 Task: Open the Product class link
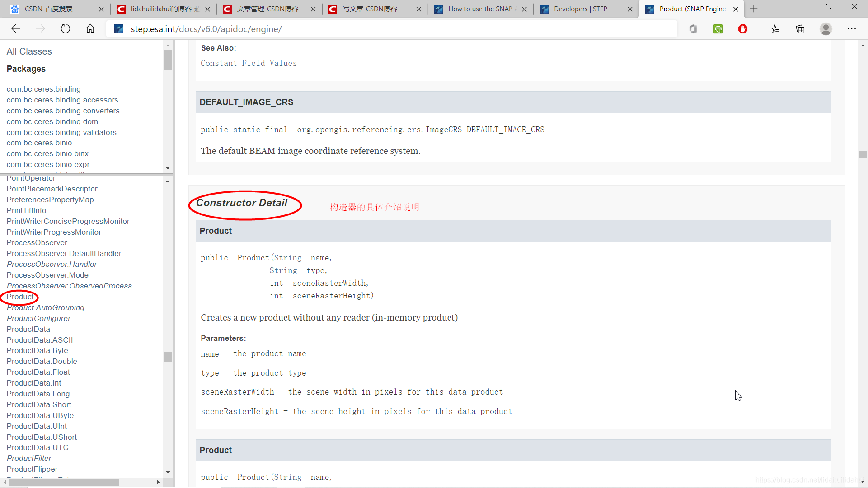click(20, 297)
